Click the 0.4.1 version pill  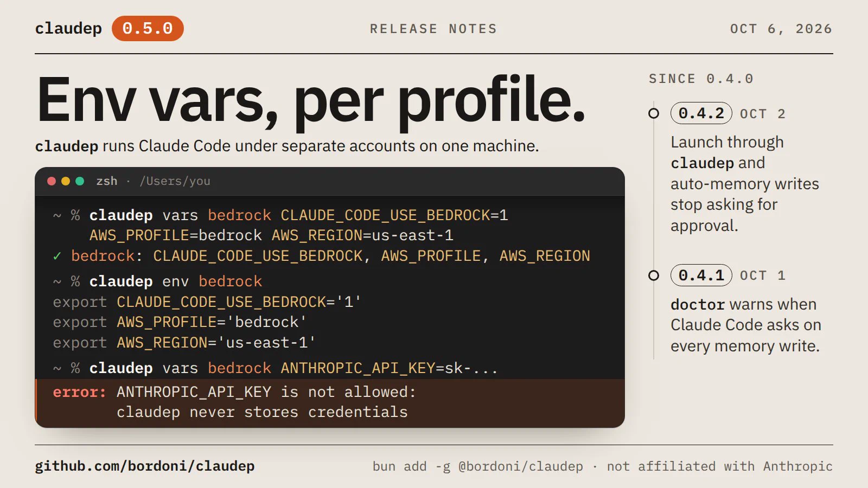tap(701, 275)
